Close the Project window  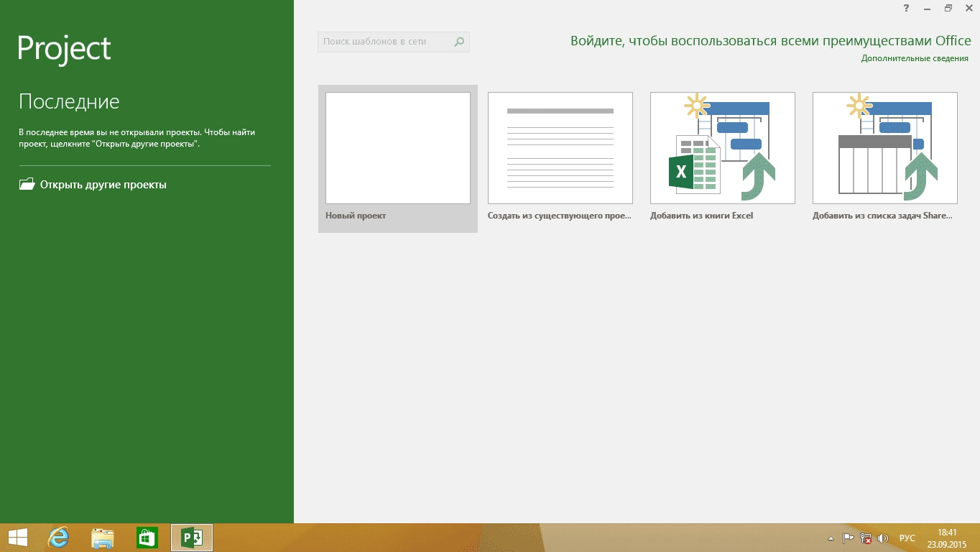pos(969,7)
